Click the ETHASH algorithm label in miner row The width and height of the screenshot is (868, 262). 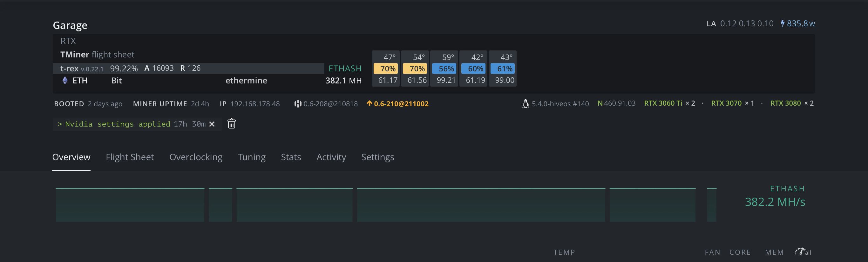click(345, 69)
